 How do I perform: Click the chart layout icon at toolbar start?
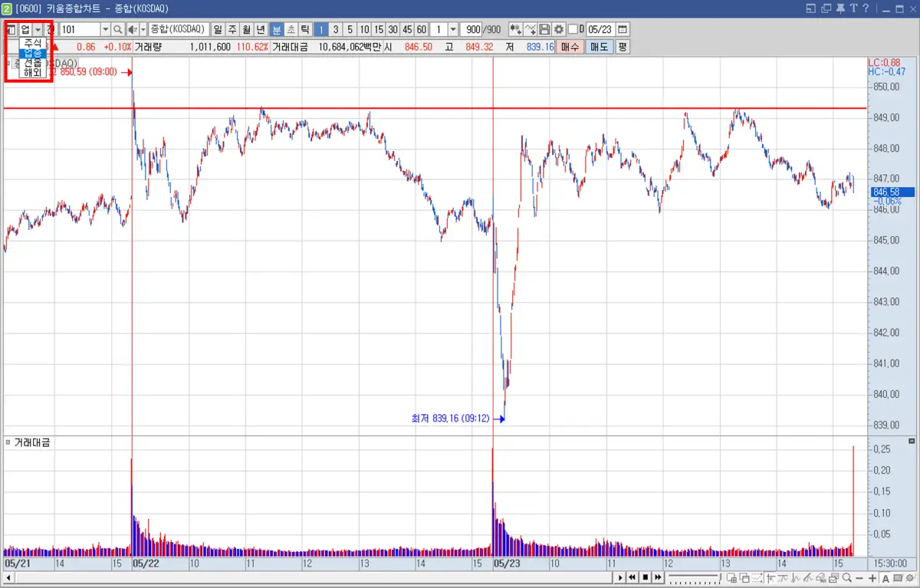11,29
